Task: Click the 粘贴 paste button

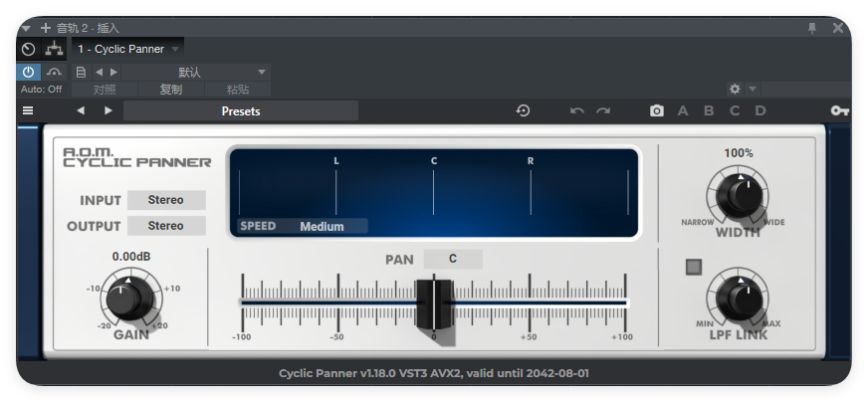Action: click(x=238, y=90)
